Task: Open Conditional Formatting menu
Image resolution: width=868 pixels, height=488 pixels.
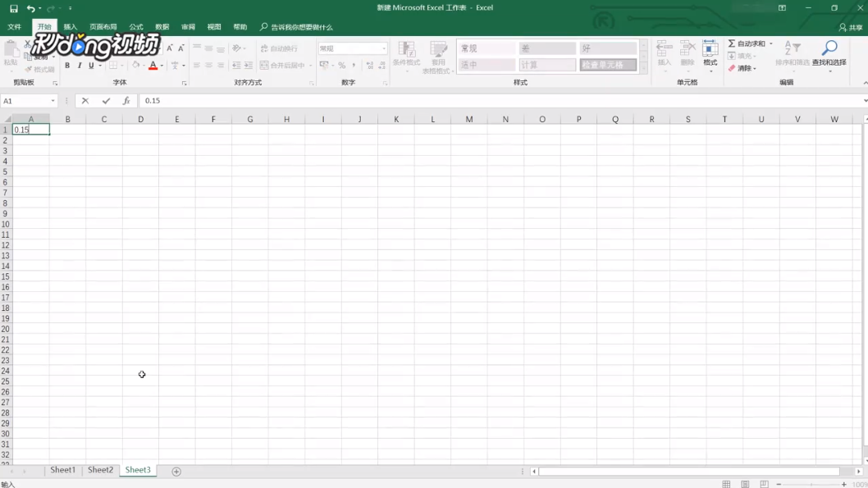Action: click(x=406, y=57)
